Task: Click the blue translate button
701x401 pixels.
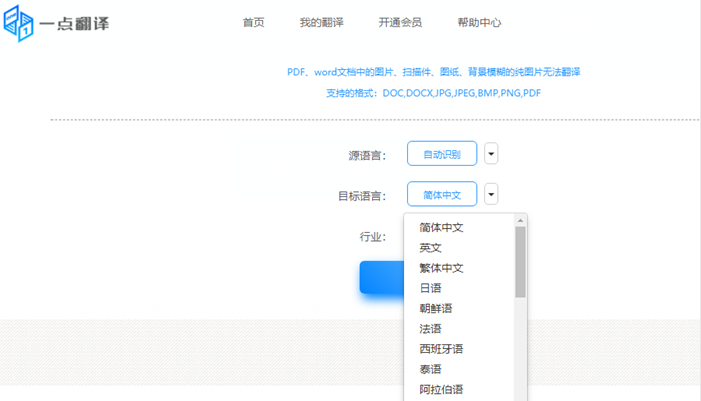Action: click(x=382, y=277)
